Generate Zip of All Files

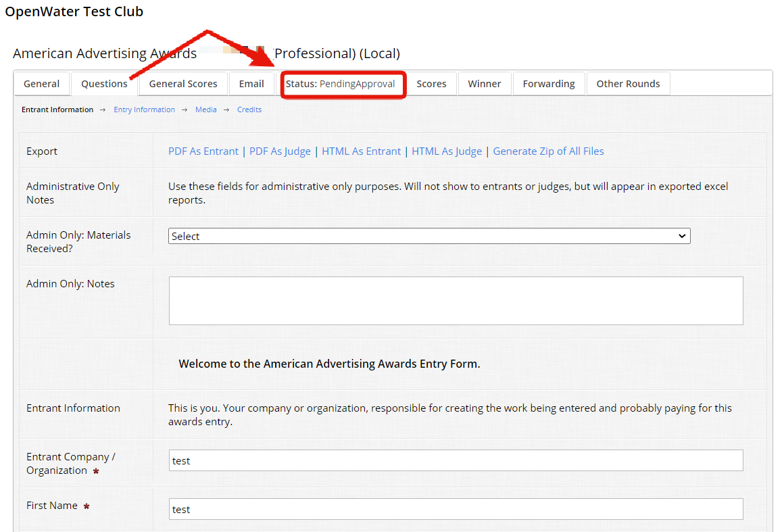549,151
